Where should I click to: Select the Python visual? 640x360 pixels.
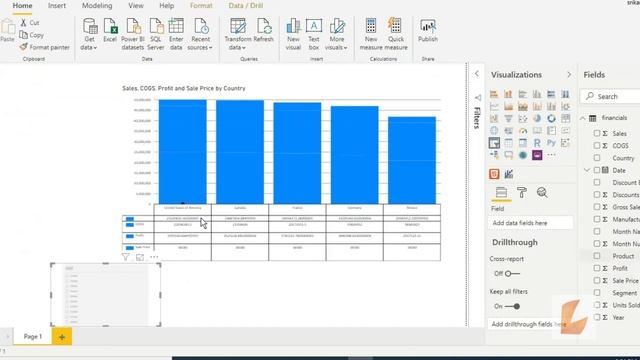551,143
